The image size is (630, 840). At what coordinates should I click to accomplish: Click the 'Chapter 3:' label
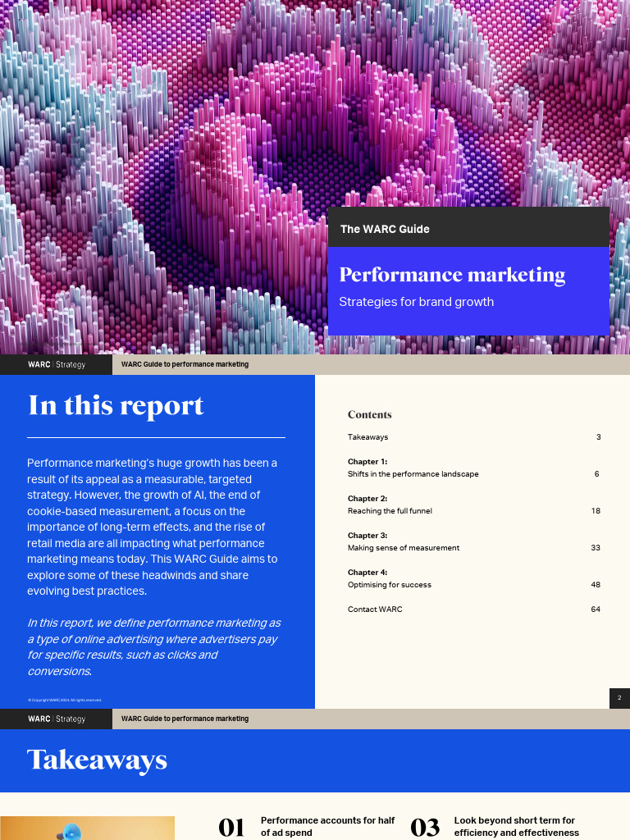(x=367, y=536)
